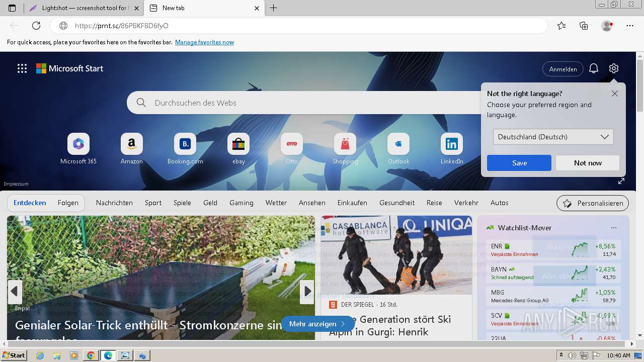Screen dimensions: 644x362
Task: Open the Nachrichten category
Action: 114,203
